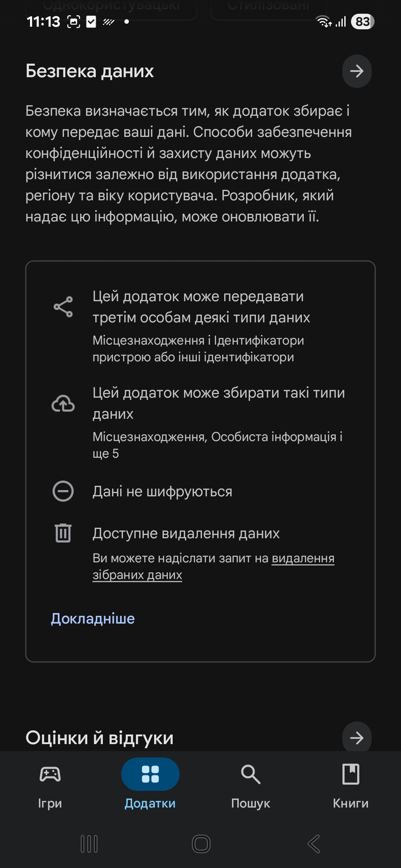This screenshot has width=401, height=868.
Task: Tap the share icon in data safety card
Action: click(63, 307)
